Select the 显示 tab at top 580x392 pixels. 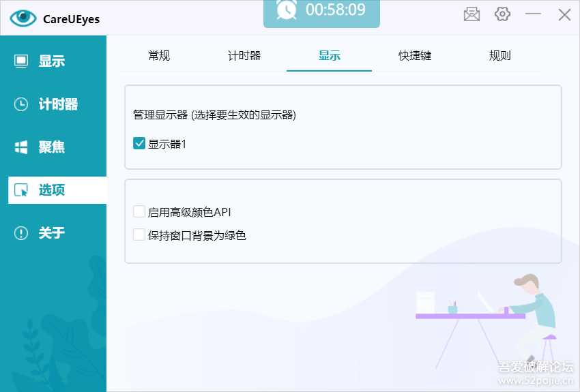pos(329,56)
